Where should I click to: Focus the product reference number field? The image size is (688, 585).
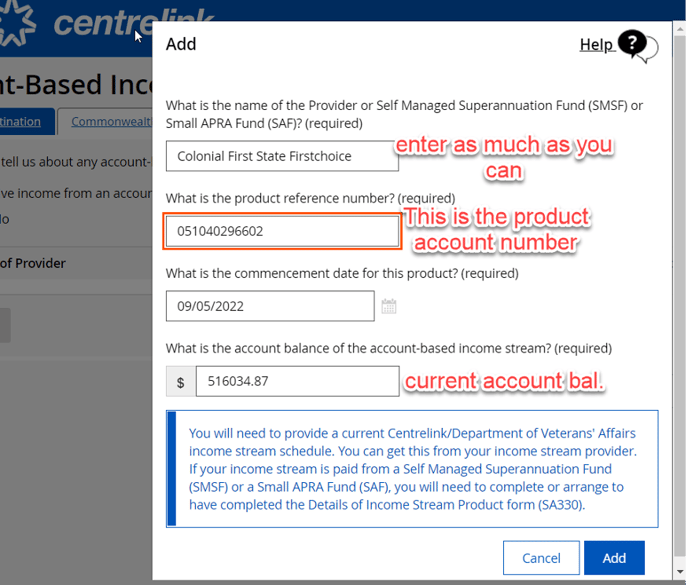tap(282, 231)
